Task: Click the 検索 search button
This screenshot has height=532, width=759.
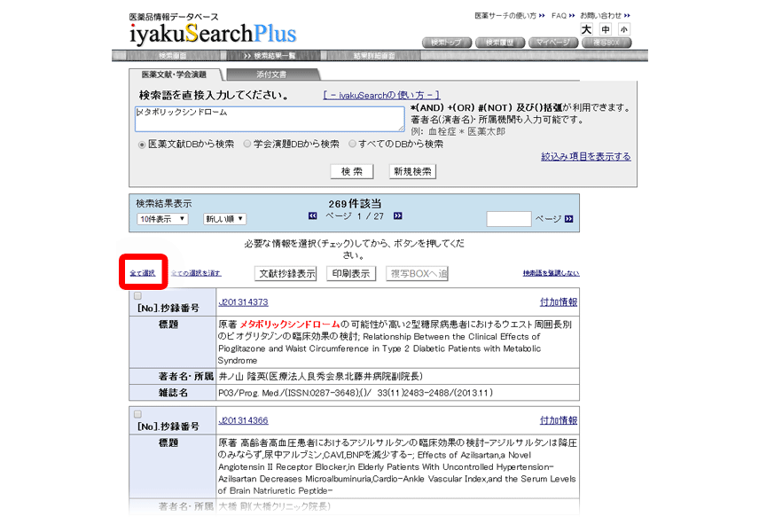Action: click(351, 171)
